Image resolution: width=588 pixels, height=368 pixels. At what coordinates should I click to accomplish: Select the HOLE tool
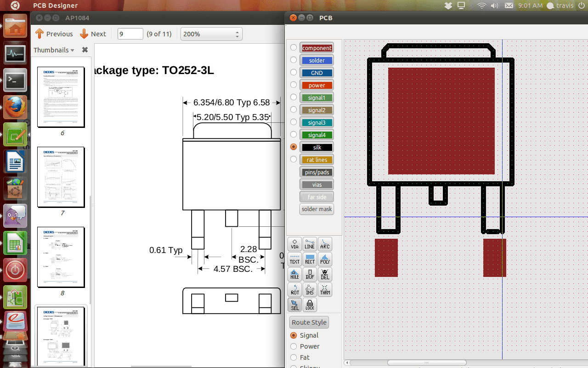click(294, 275)
